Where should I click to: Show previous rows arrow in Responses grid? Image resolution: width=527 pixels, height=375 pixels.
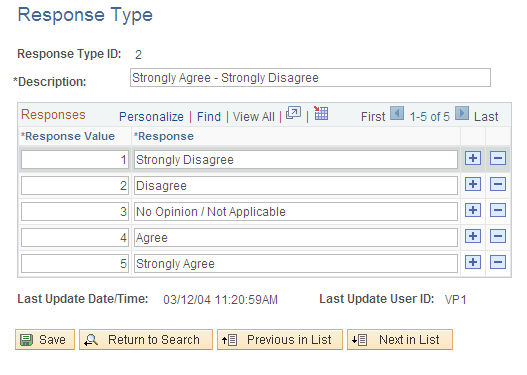tap(397, 113)
